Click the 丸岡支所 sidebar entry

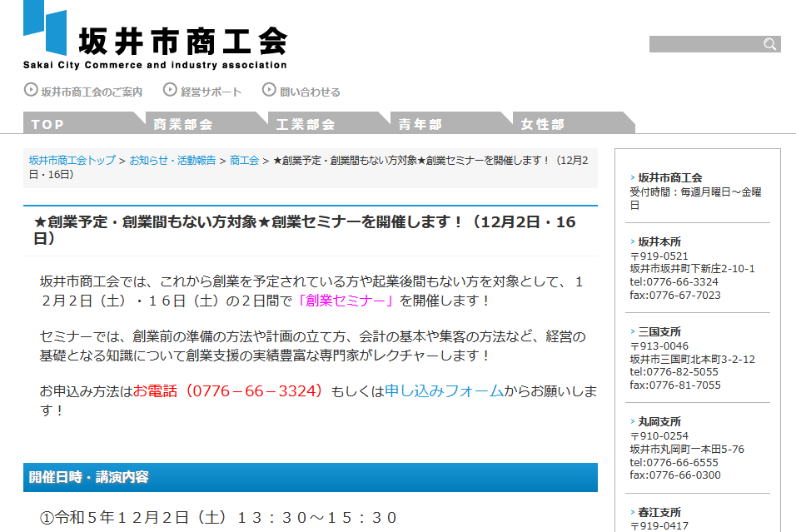click(x=659, y=421)
